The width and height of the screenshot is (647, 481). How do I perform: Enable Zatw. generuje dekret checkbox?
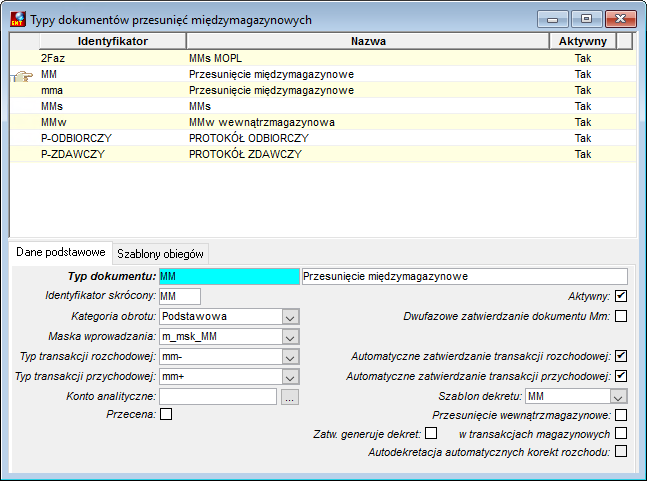[x=431, y=433]
